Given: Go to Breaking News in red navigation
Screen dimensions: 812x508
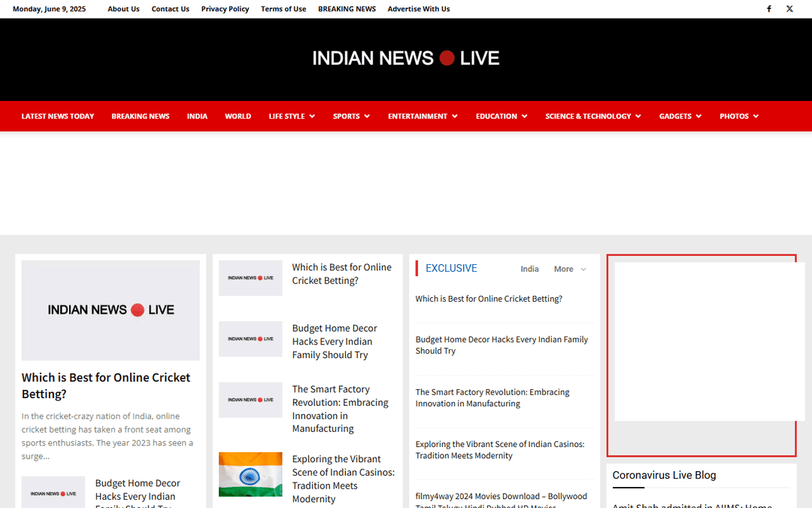Looking at the screenshot, I should point(141,116).
